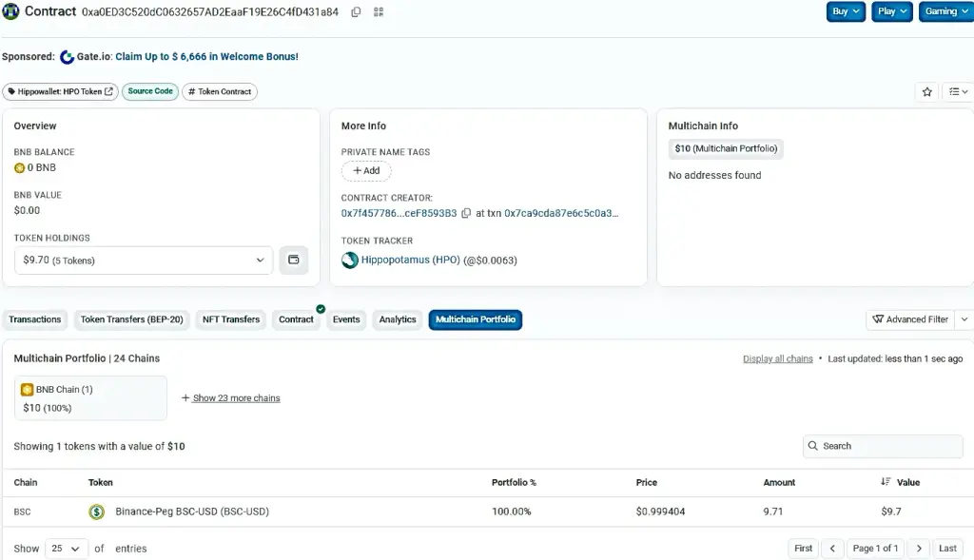Open external link icon on Hippowallet tag
This screenshot has width=974, height=560.
[x=108, y=91]
